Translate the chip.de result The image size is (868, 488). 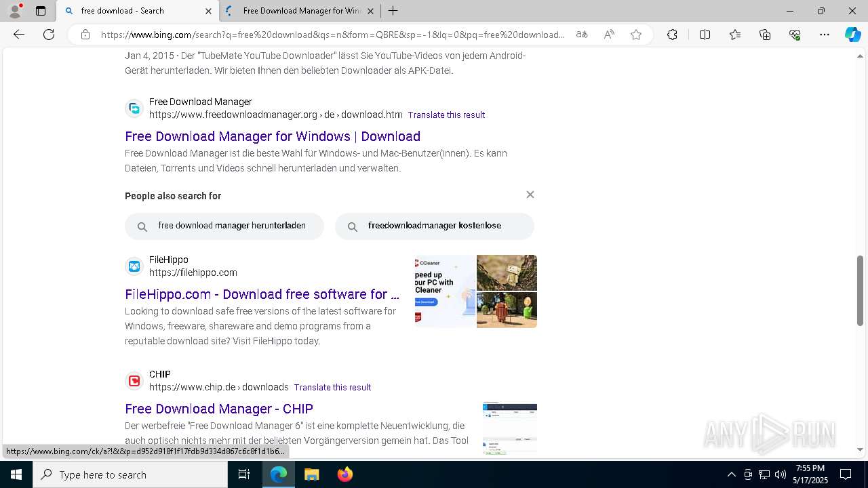click(x=332, y=388)
